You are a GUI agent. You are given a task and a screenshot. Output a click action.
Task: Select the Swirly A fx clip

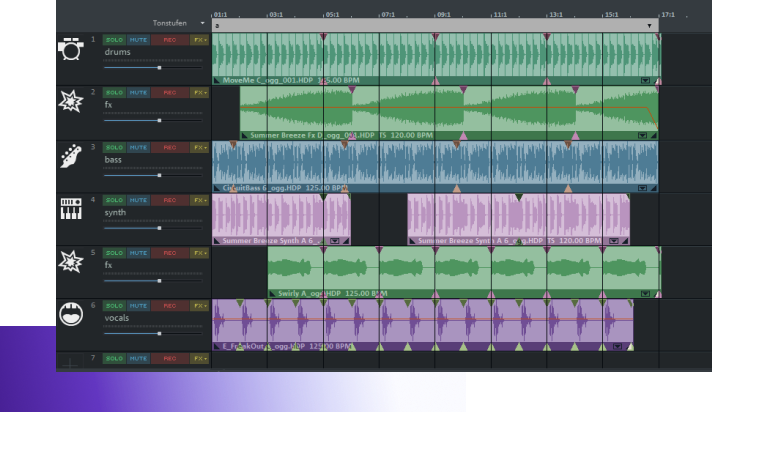pos(464,272)
